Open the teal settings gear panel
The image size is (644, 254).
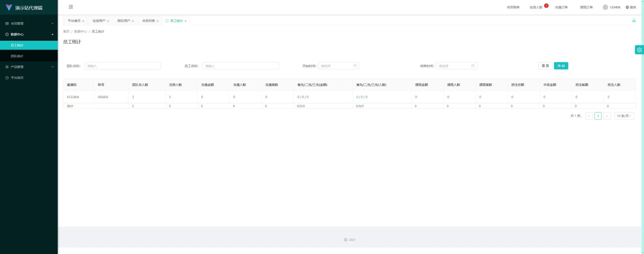(639, 50)
